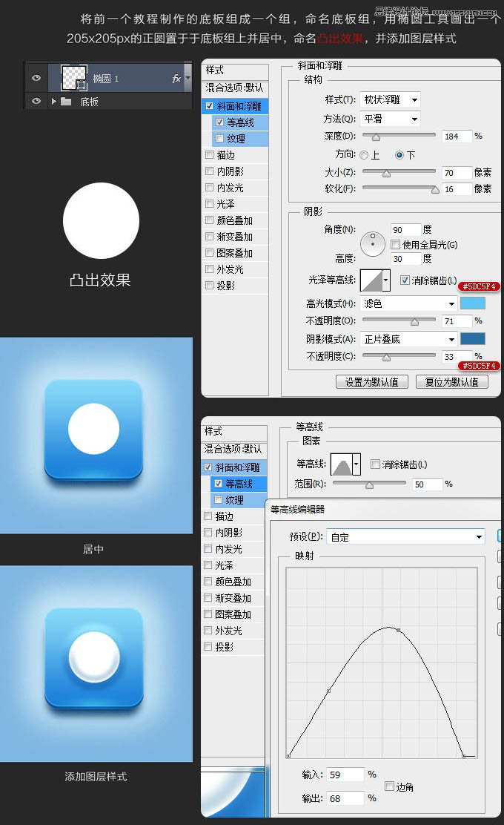Open the 预设 dropdown showing 自定

coord(405,537)
